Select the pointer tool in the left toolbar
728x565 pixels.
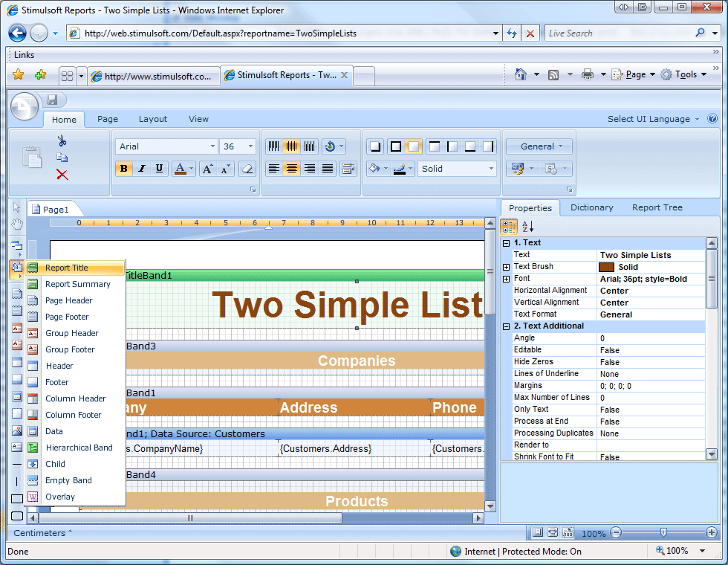(16, 207)
